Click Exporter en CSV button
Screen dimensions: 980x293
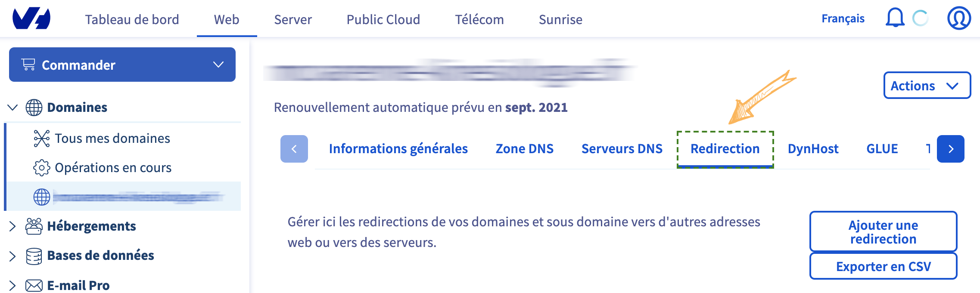(x=883, y=266)
